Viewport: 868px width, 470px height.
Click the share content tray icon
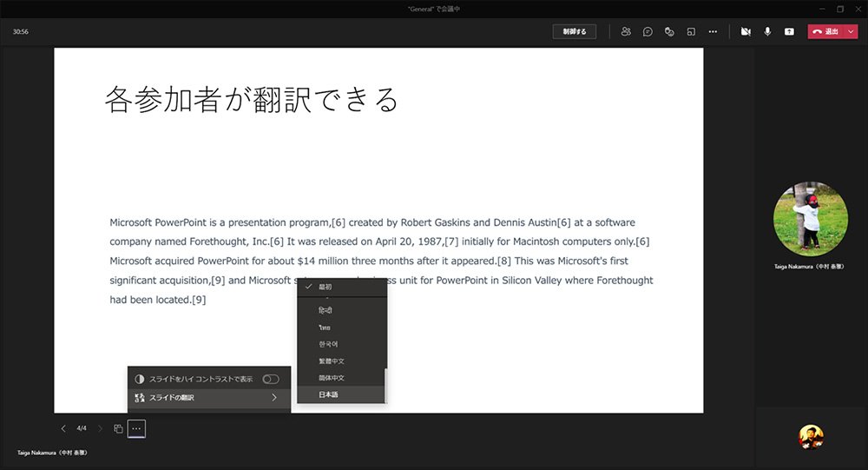tap(789, 31)
